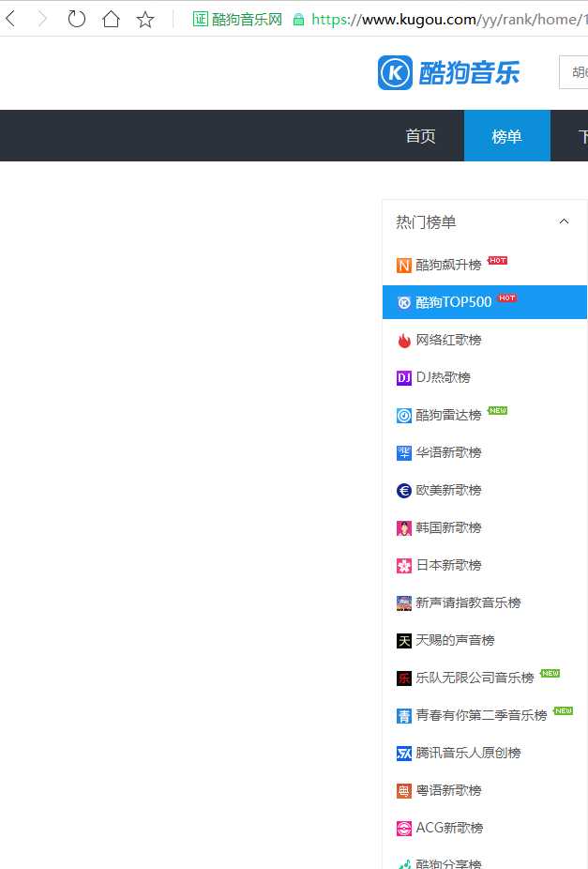The height and width of the screenshot is (869, 588).
Task: Click the euro icon for 欧美新歌榜
Action: tap(403, 491)
